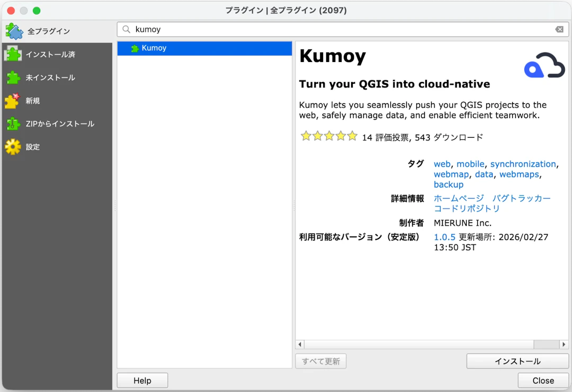
Task: Open the インストール済 tab
Action: click(57, 55)
